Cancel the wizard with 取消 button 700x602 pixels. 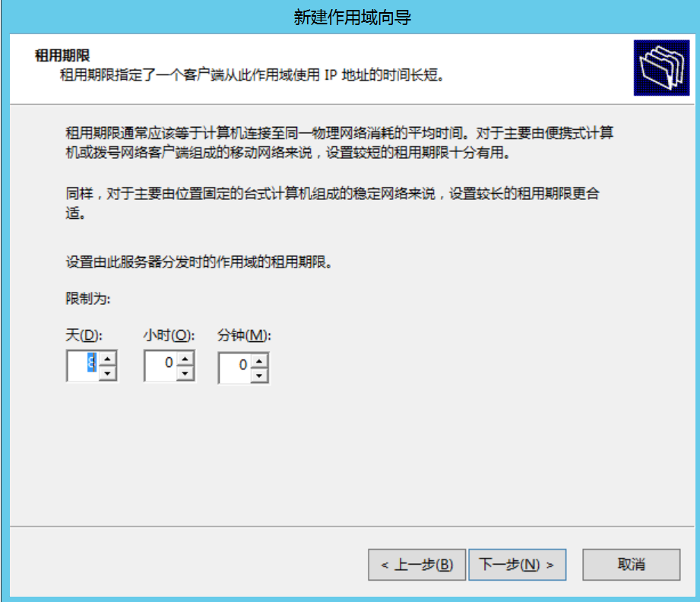632,565
